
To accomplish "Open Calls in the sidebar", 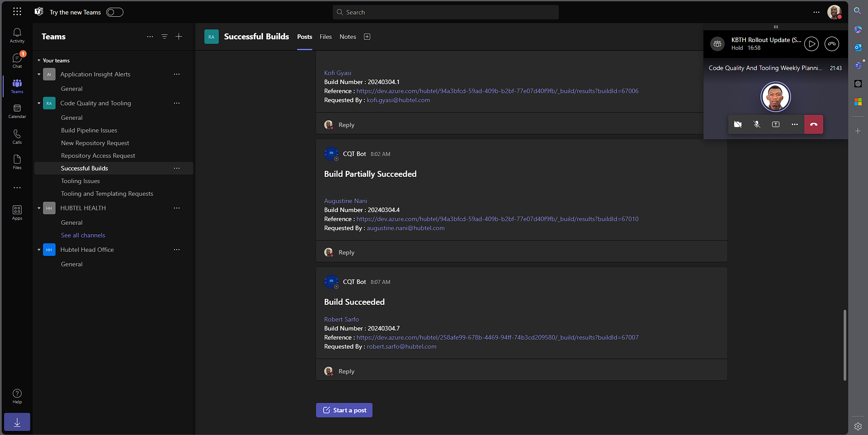I will coord(17,137).
